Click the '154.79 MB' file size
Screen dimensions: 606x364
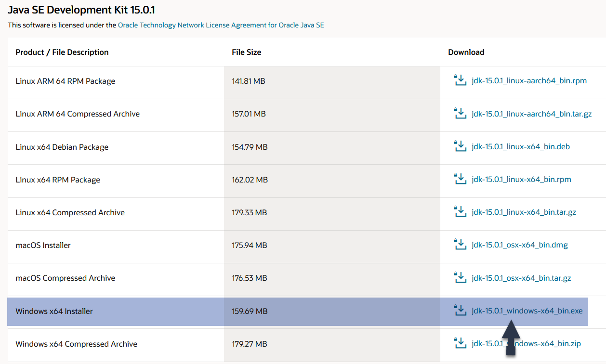(250, 147)
